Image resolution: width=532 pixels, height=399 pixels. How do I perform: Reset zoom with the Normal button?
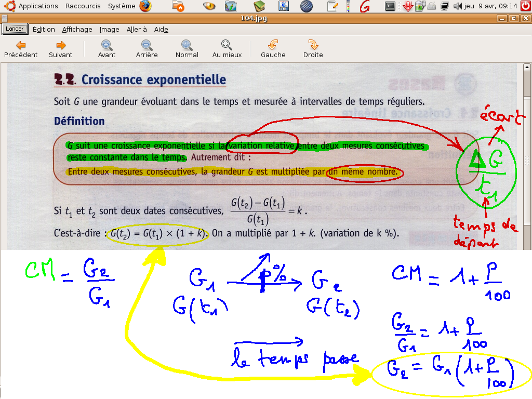187,49
